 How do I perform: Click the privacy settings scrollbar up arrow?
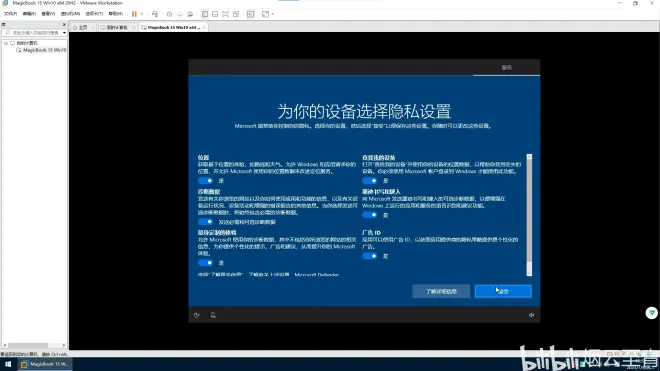click(x=529, y=157)
